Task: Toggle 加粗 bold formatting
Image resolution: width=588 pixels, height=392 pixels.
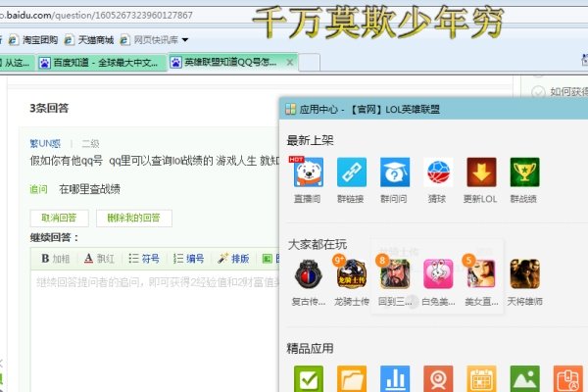Action: tap(56, 259)
